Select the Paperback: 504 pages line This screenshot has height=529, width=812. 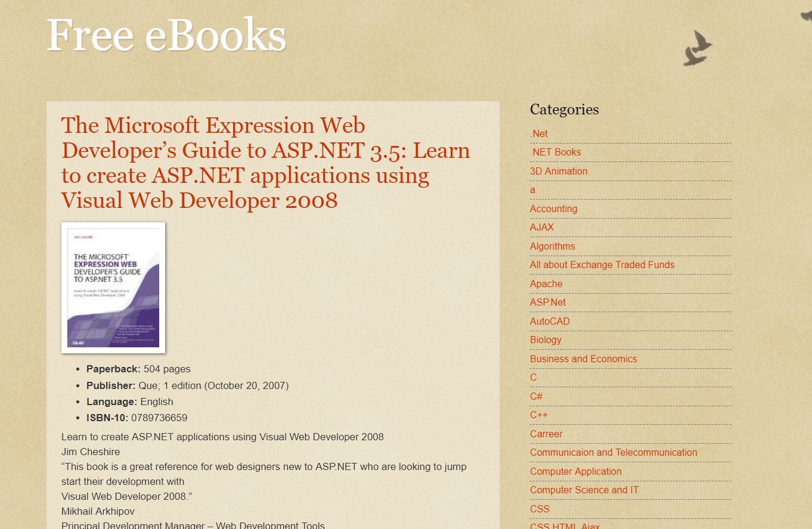138,369
